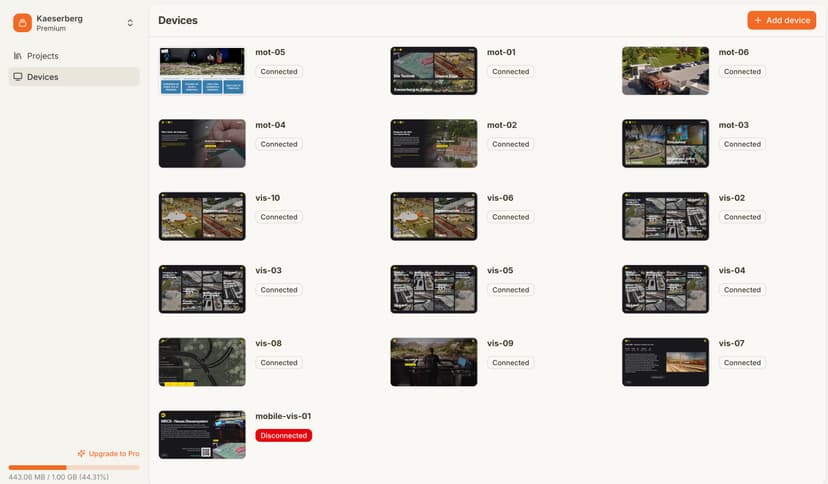Click the Connected badge under vis-02

(742, 217)
